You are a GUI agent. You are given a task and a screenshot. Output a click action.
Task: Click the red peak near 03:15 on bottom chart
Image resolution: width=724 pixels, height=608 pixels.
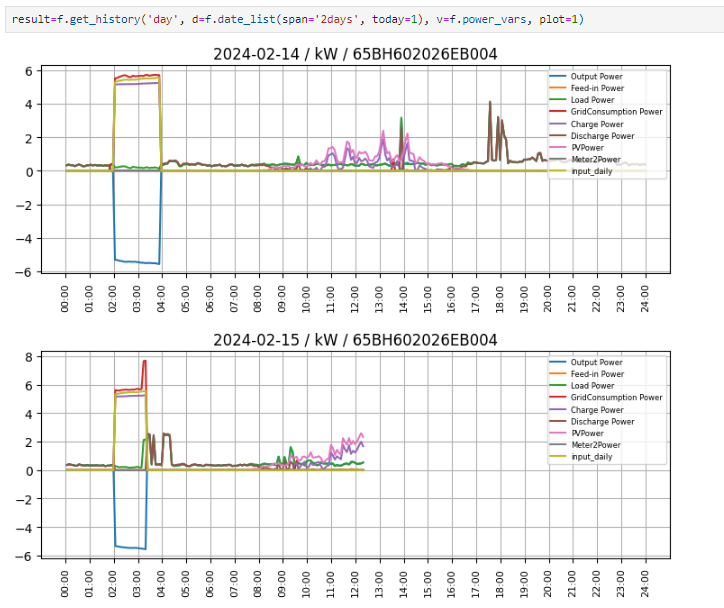(x=145, y=362)
